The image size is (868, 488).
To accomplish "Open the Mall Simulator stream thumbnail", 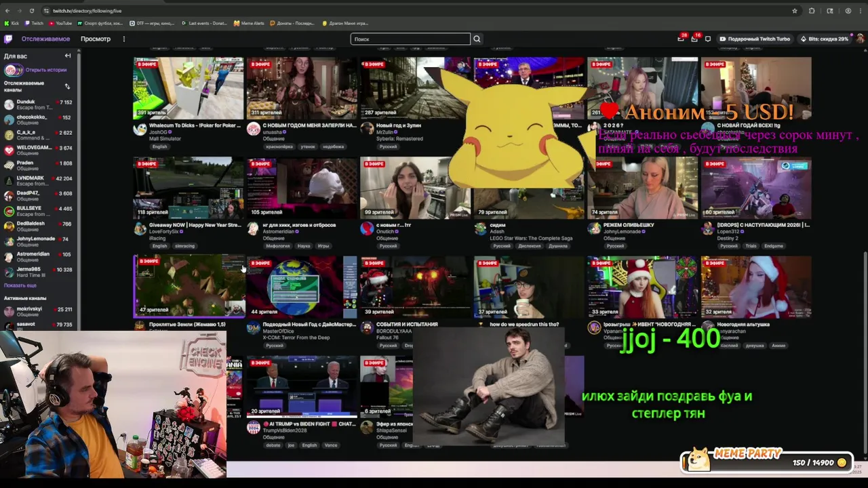I will pos(189,88).
